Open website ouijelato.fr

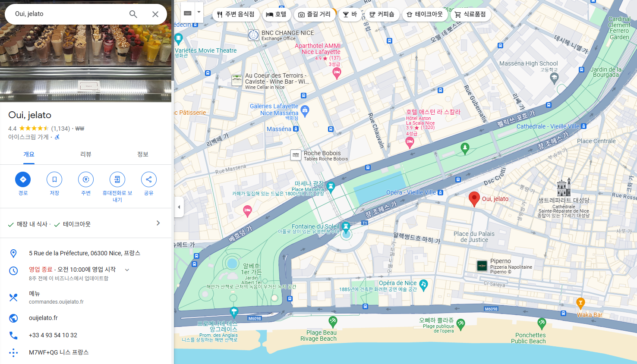tap(43, 318)
